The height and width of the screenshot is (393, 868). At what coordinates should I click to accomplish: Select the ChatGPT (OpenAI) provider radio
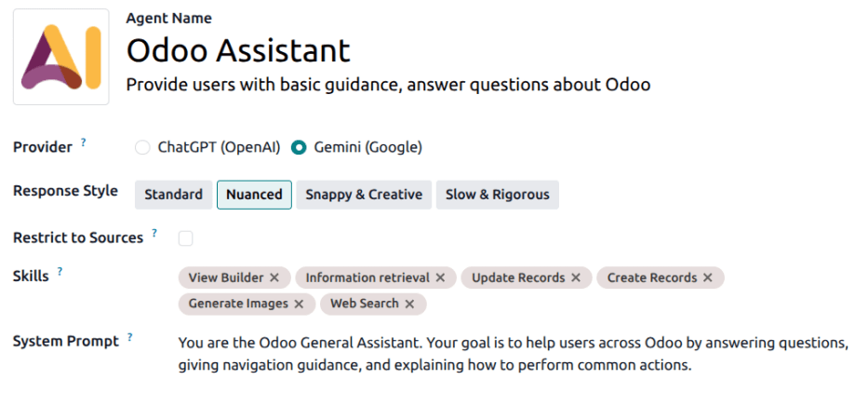pos(143,147)
